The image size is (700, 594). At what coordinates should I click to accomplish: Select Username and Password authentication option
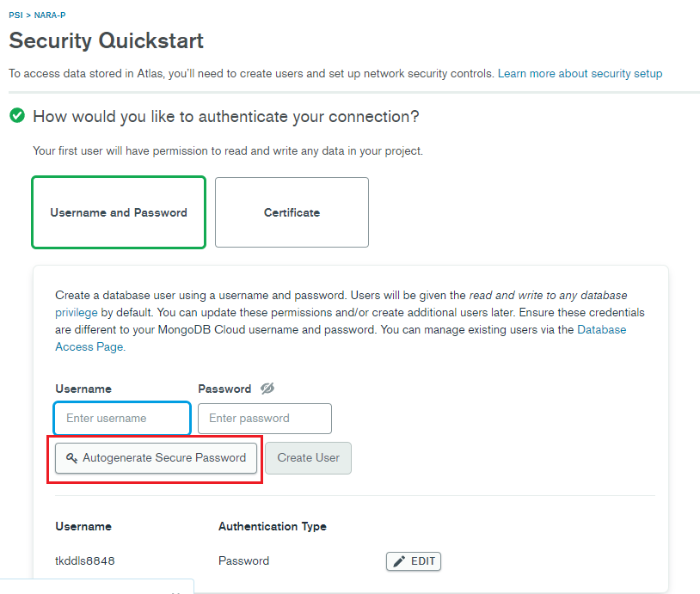point(119,212)
